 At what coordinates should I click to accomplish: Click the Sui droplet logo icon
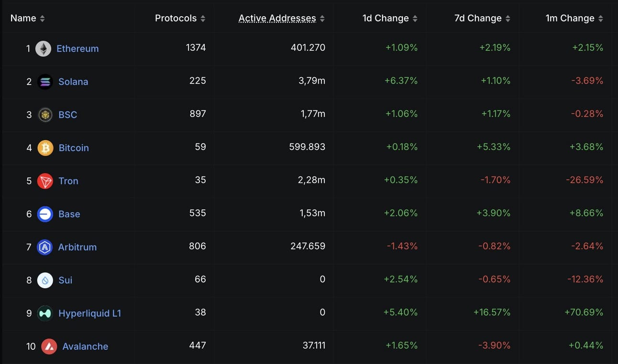click(x=45, y=280)
